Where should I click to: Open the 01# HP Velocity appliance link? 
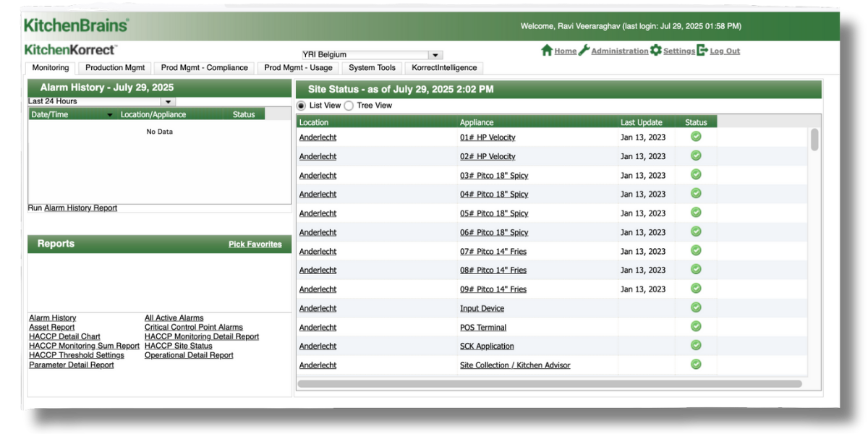[488, 137]
